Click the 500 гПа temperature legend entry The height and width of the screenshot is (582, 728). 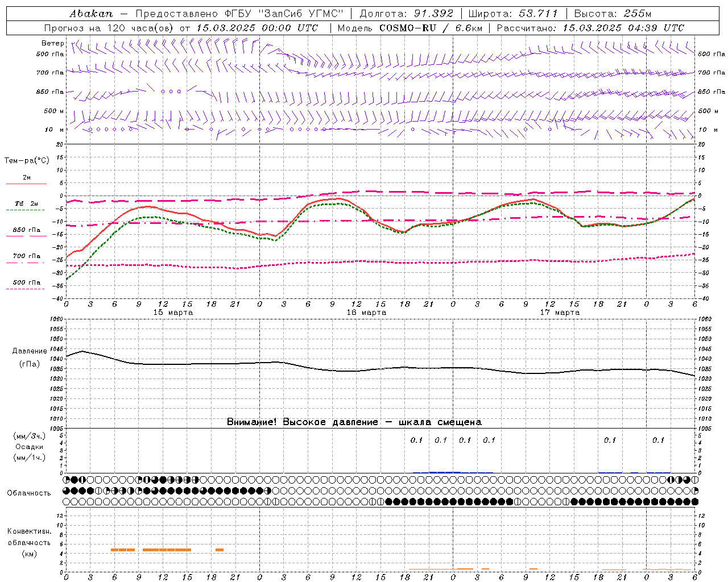coord(27,282)
